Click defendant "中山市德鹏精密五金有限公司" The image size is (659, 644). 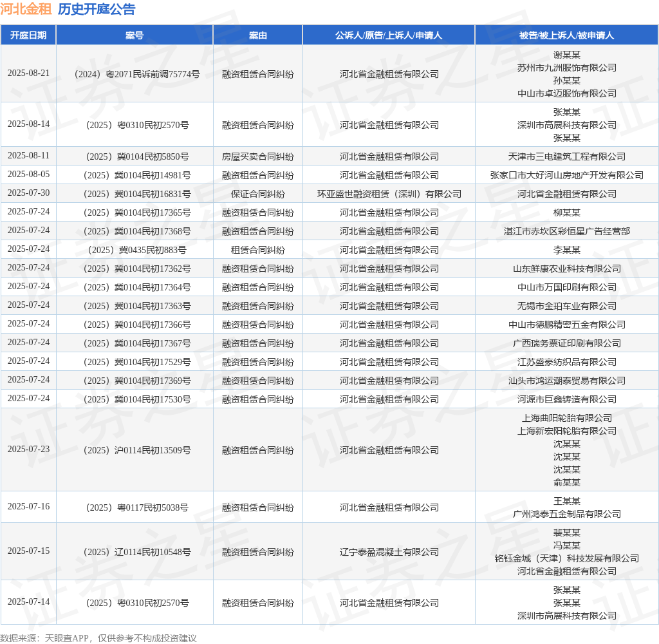click(566, 325)
